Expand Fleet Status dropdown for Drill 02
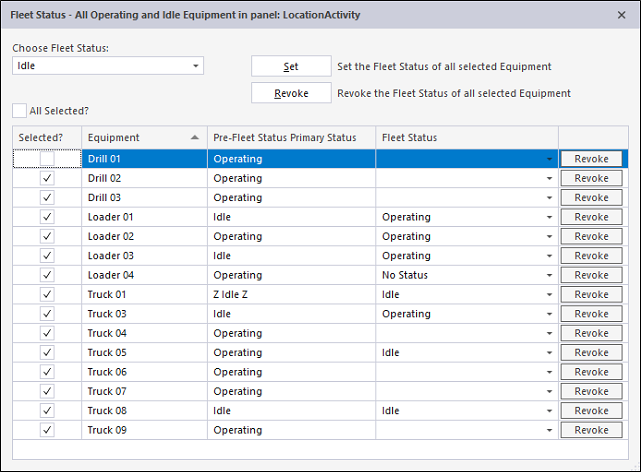 549,178
